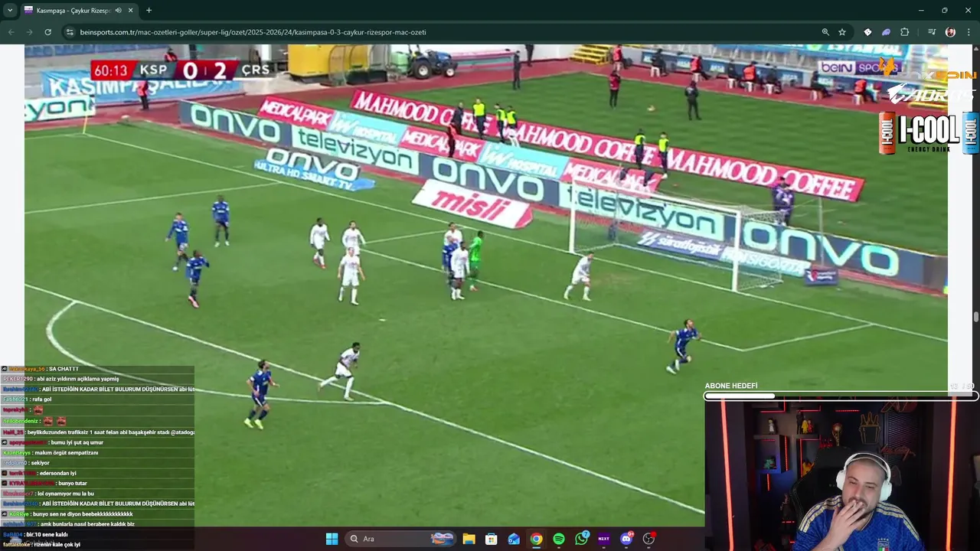Open the purple extension icon in toolbar
Image resolution: width=980 pixels, height=551 pixels.
(886, 32)
